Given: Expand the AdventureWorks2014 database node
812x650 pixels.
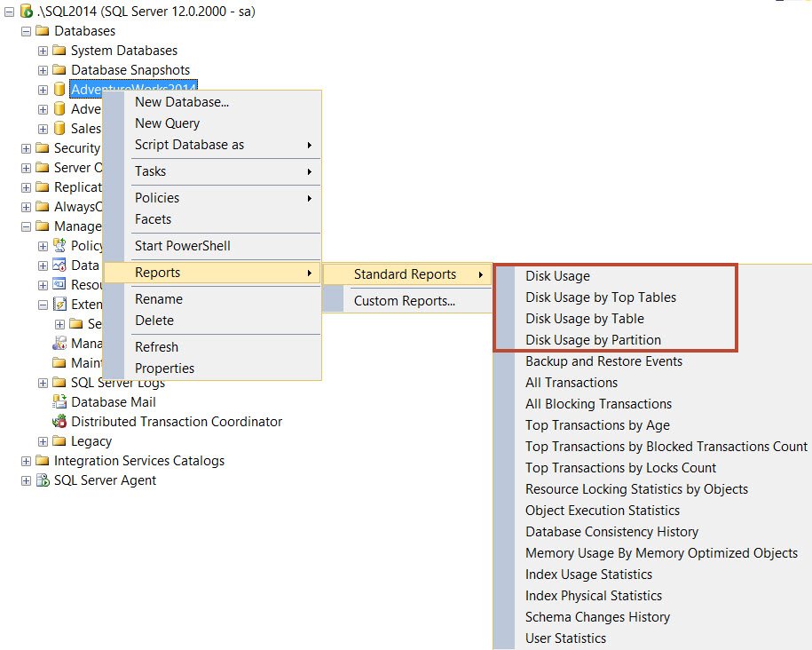Looking at the screenshot, I should point(43,91).
